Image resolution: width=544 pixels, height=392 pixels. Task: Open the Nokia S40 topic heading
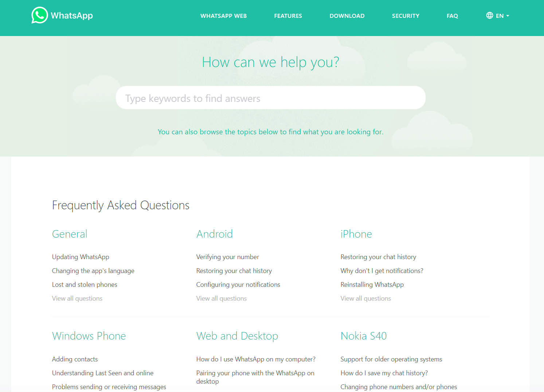(x=363, y=336)
